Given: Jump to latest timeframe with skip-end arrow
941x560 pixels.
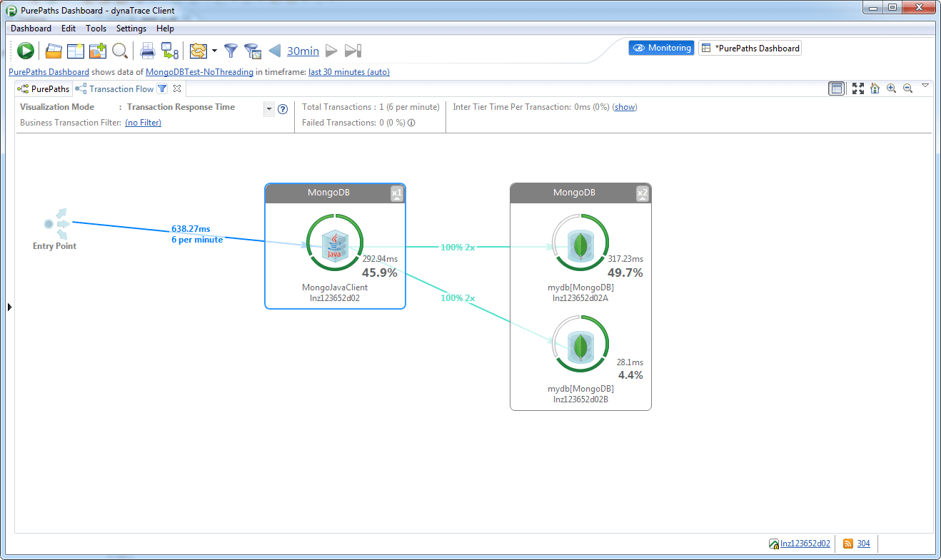Looking at the screenshot, I should (353, 51).
